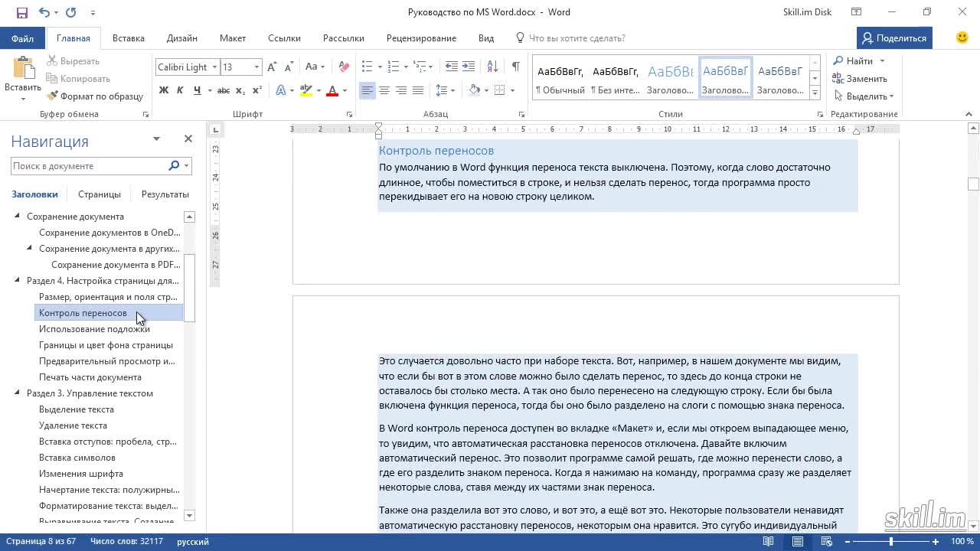Open borders dropdown
The width and height of the screenshot is (980, 551).
click(x=512, y=90)
